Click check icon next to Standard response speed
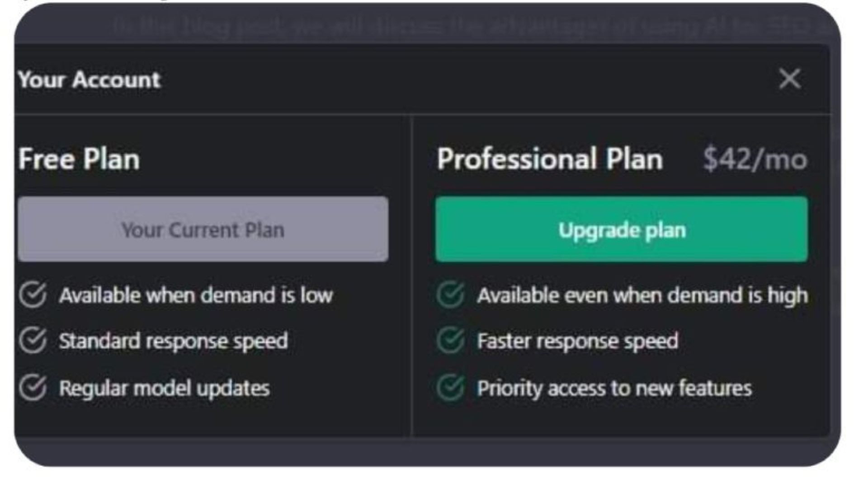Screen dimensions: 868x488 33,340
